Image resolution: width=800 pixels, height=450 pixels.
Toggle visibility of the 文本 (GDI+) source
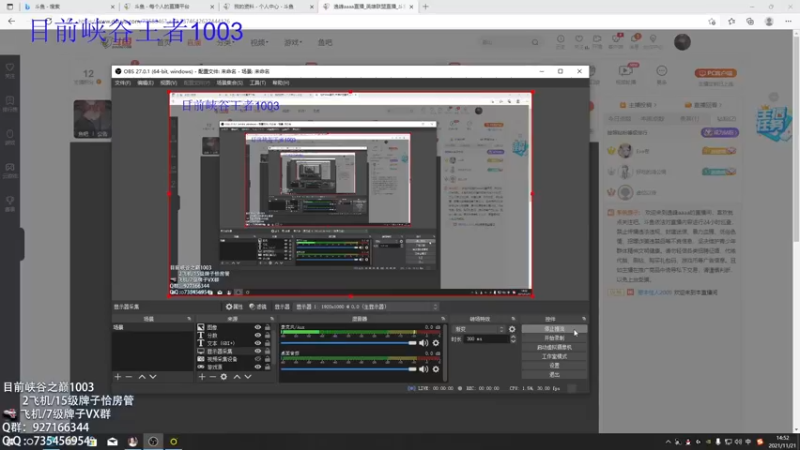[258, 343]
